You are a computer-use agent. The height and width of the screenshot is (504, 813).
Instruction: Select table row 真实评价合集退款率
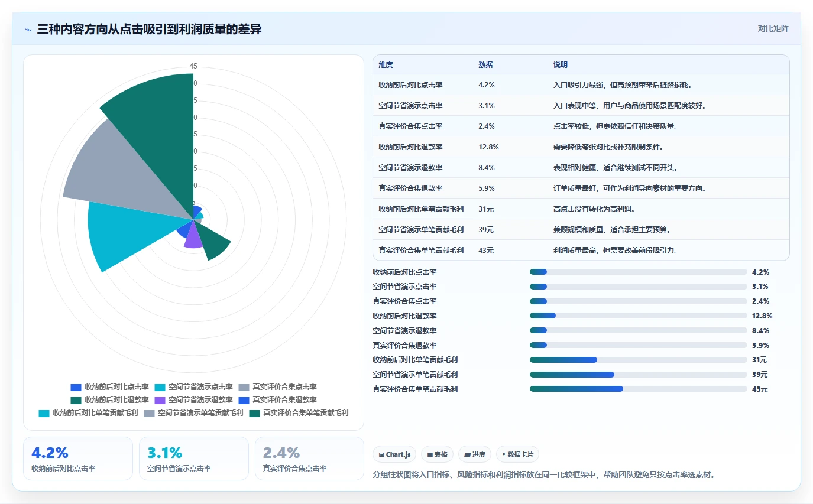pyautogui.click(x=581, y=188)
